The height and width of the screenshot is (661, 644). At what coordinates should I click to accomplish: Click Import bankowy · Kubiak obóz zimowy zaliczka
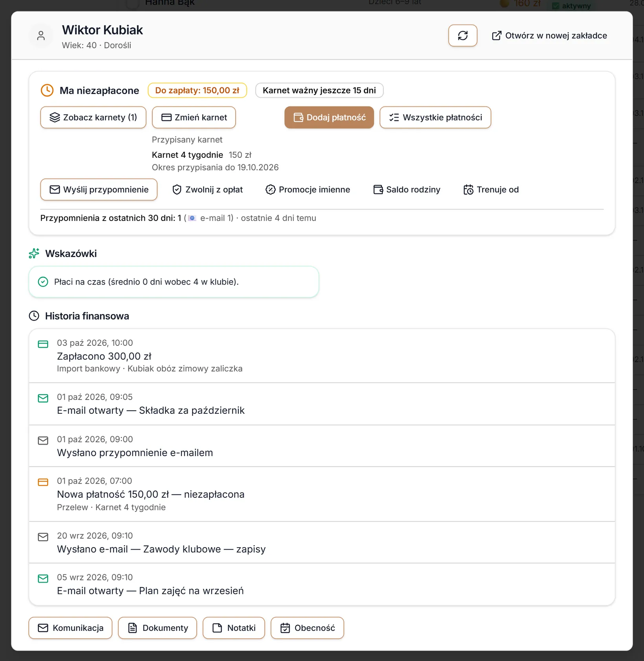150,369
